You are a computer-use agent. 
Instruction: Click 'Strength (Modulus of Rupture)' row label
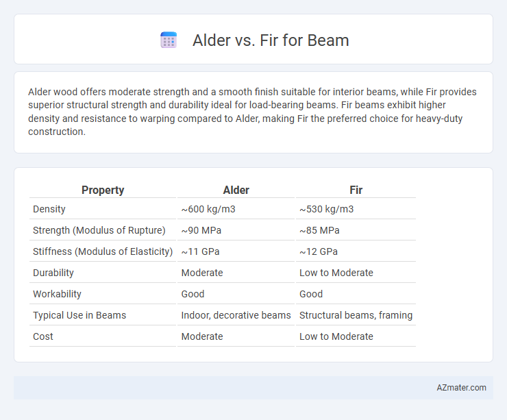99,230
